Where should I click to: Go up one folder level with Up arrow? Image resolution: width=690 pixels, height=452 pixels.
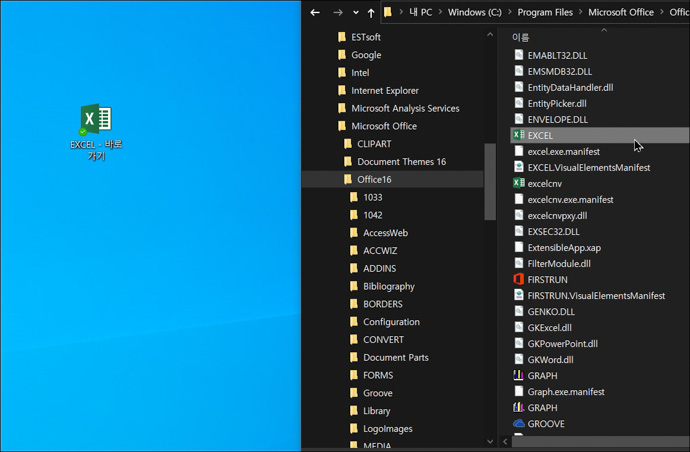371,13
